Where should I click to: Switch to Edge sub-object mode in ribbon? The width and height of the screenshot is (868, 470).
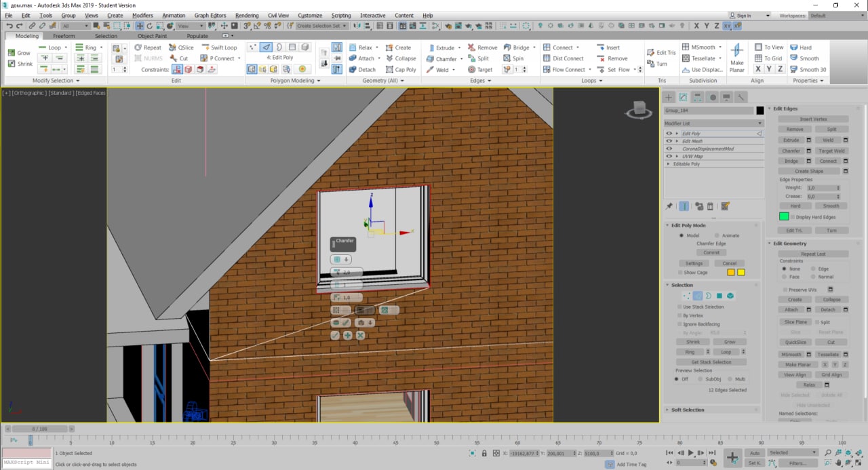coord(266,47)
